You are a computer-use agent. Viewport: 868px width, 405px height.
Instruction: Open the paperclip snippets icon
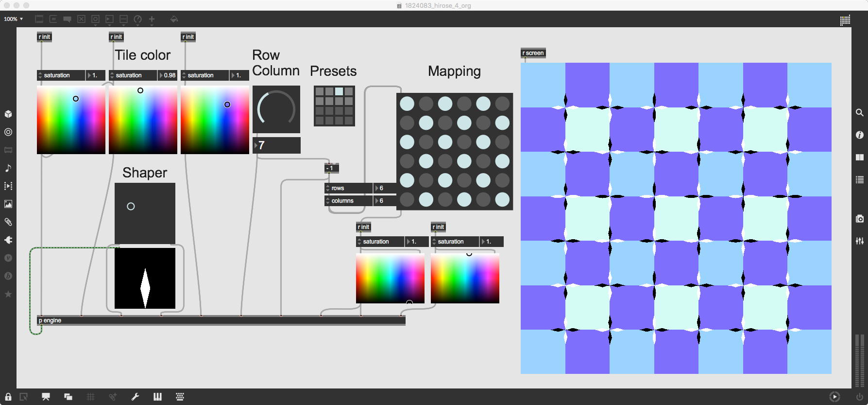(x=8, y=222)
